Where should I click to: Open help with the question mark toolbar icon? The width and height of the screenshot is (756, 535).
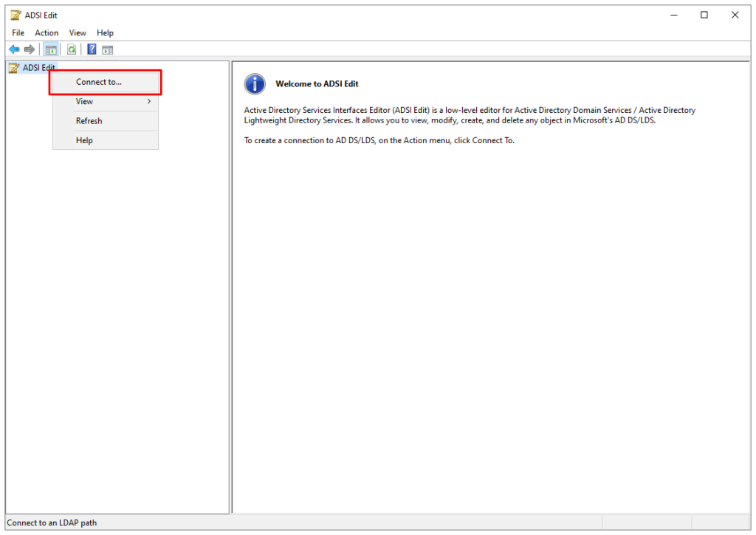tap(91, 49)
